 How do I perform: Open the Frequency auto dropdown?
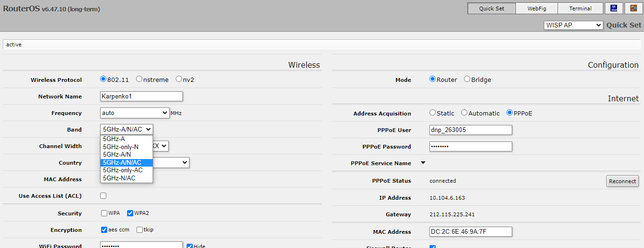tap(135, 113)
